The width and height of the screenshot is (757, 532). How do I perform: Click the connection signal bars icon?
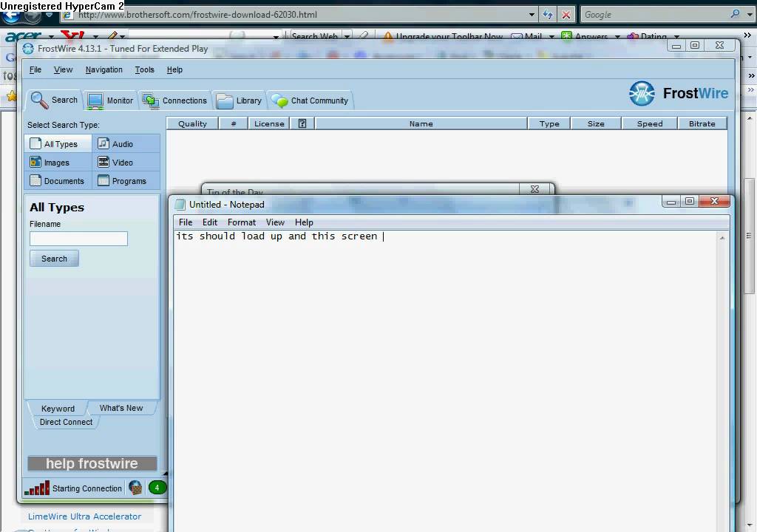[37, 488]
